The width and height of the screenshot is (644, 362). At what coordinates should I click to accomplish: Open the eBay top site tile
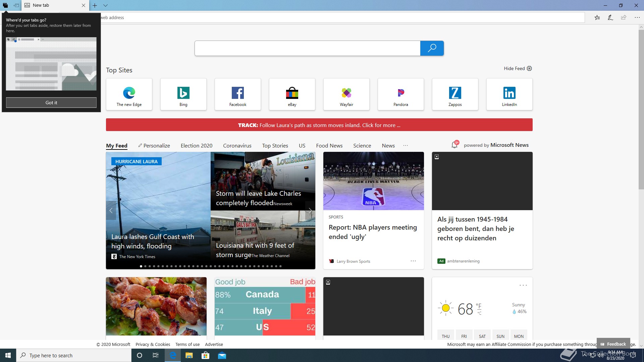pos(292,94)
